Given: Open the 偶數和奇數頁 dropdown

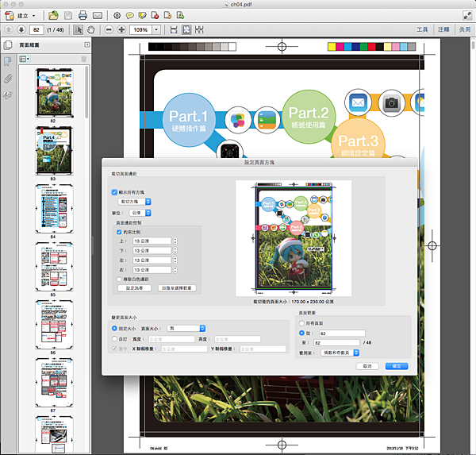Looking at the screenshot, I should coord(340,352).
